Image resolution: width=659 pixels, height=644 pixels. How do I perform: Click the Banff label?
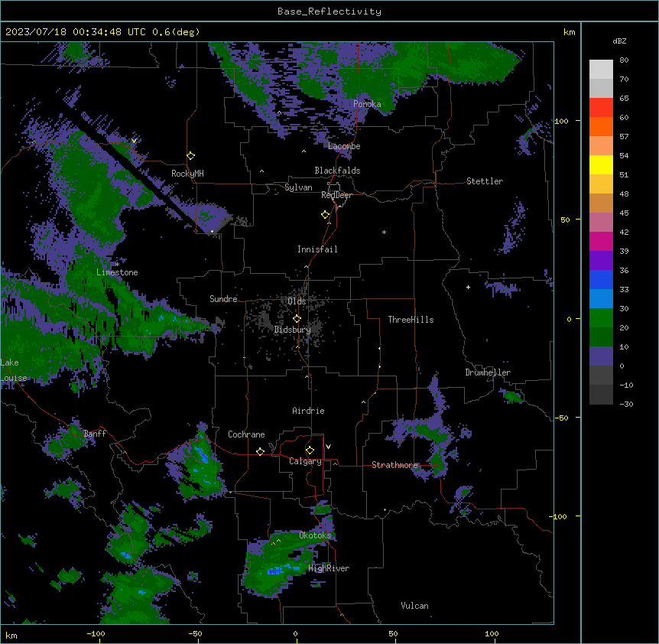[95, 434]
